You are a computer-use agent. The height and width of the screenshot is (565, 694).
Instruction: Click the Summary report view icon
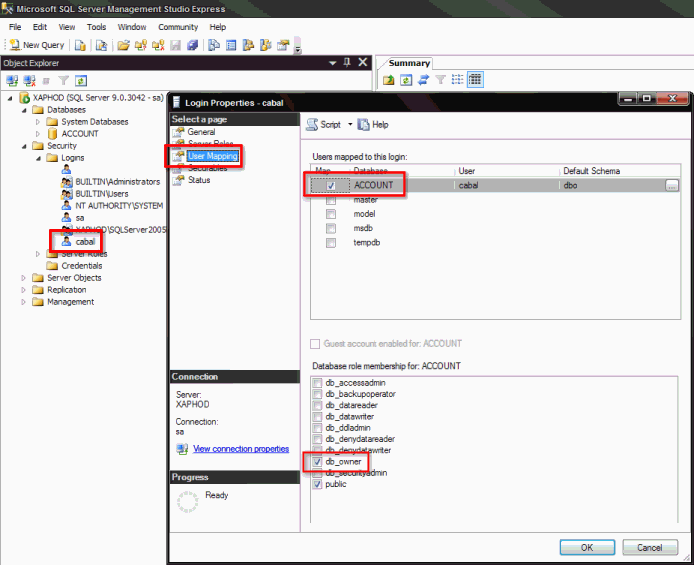pyautogui.click(x=475, y=80)
